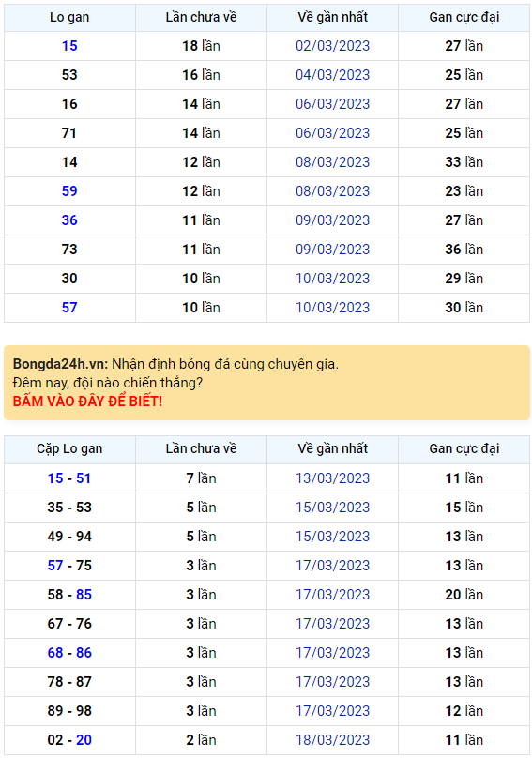Image resolution: width=532 pixels, height=758 pixels.
Task: Click second table's Về gần nhất header
Action: (x=333, y=449)
